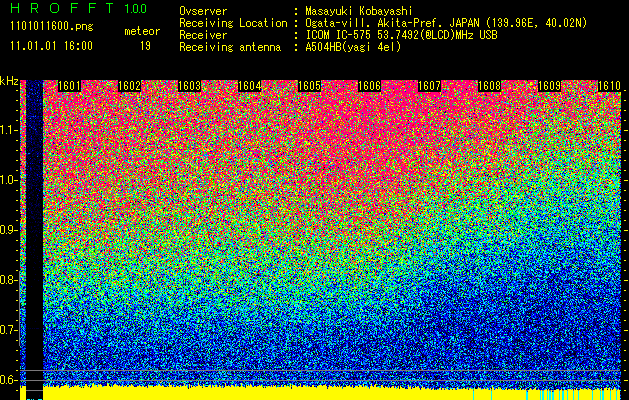Image resolution: width=629 pixels, height=400 pixels.
Task: Click the 1606 time marker
Action: click(x=369, y=86)
